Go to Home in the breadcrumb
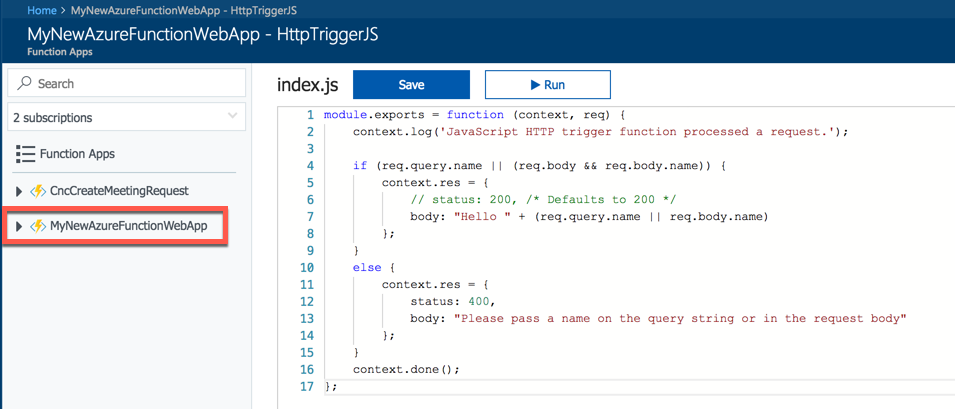Screen dimensions: 955x409 coord(40,10)
